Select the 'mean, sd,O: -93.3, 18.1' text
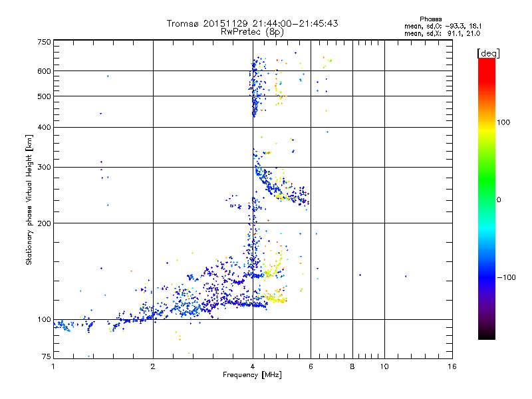 click(442, 26)
